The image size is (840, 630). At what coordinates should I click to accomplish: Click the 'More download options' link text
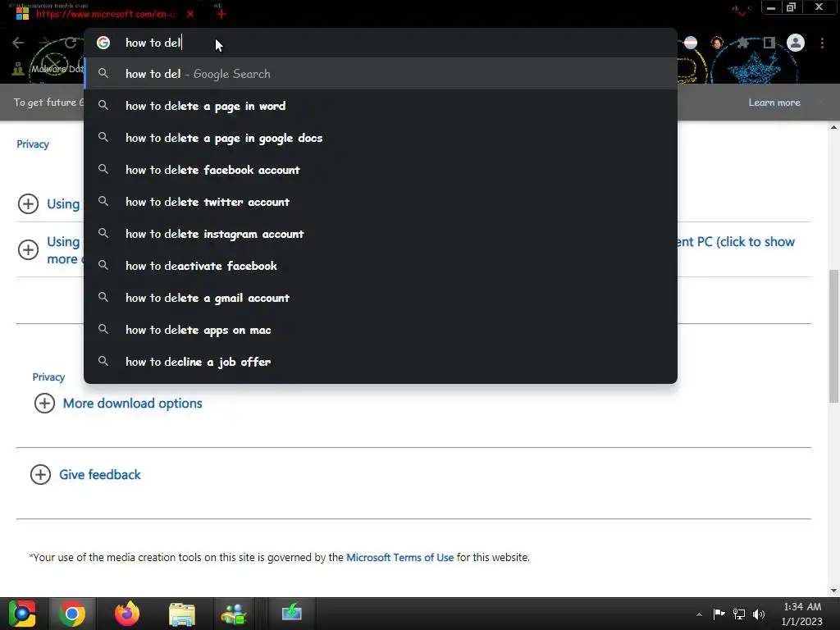132,404
